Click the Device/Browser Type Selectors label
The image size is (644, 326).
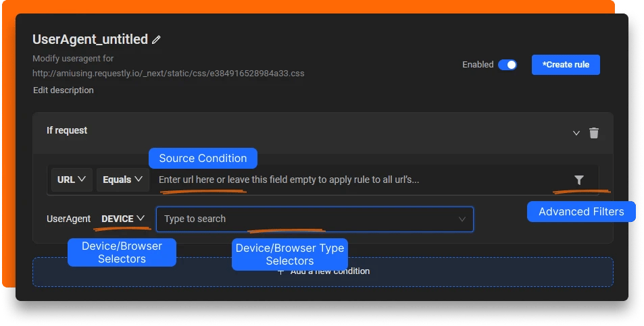[x=289, y=254]
